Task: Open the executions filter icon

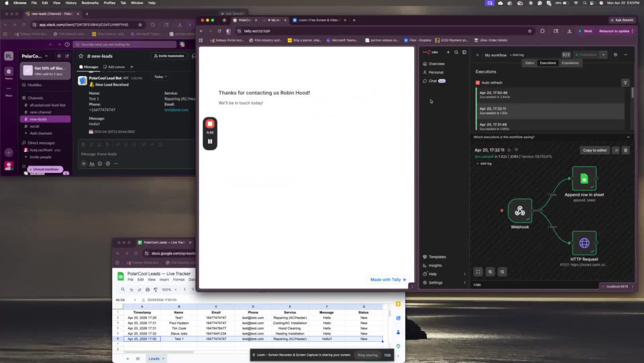Action: click(x=625, y=83)
